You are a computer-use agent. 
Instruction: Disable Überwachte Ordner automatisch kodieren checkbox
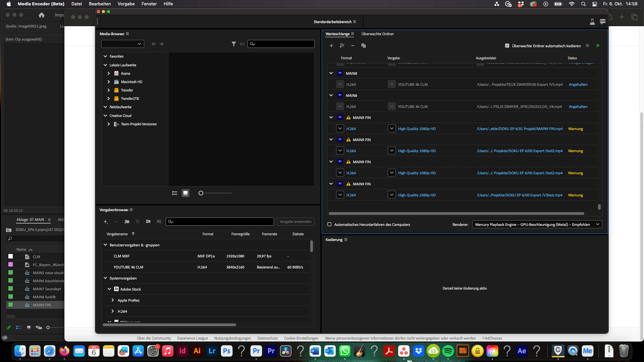click(x=507, y=46)
